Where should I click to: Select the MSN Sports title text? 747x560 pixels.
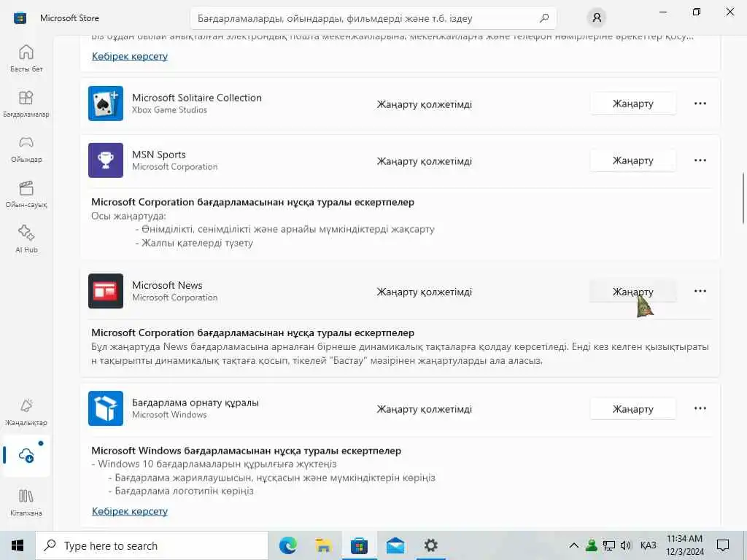pyautogui.click(x=158, y=155)
